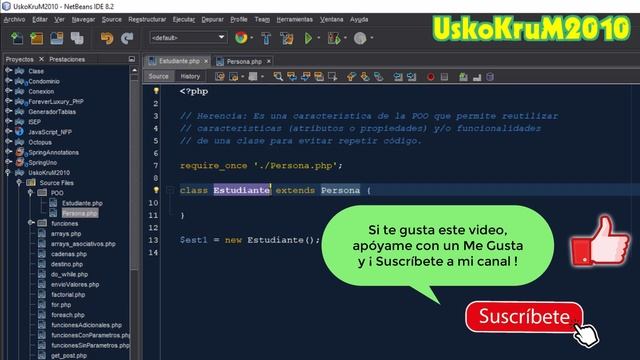This screenshot has height=360, width=640.
Task: Click Shift Line Right icon
Action: click(x=411, y=77)
